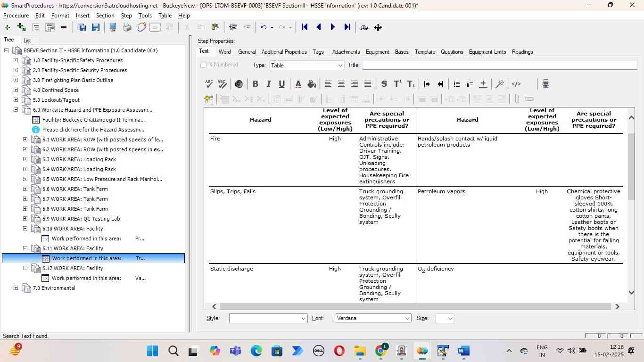The width and height of the screenshot is (644, 362).
Task: Select Please click here for the Hazard Assessm... item
Action: 93,130
